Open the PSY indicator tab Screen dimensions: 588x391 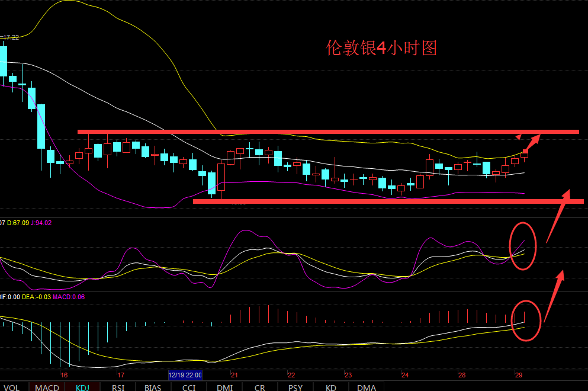coord(295,387)
